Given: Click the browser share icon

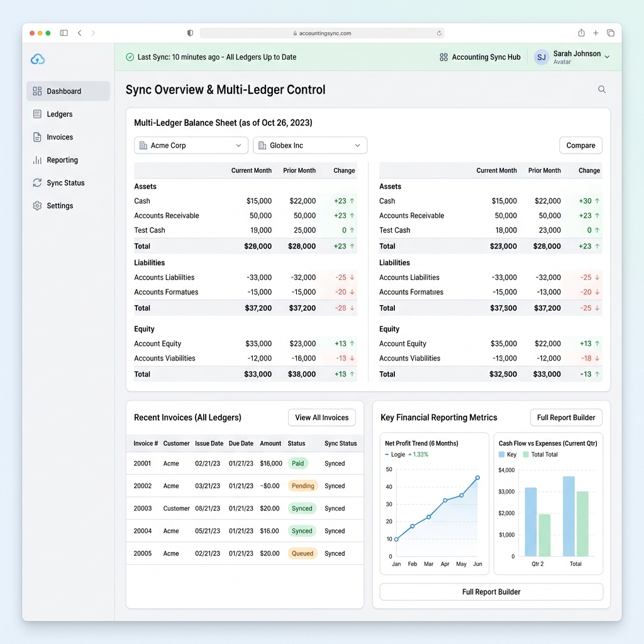Looking at the screenshot, I should pyautogui.click(x=581, y=33).
